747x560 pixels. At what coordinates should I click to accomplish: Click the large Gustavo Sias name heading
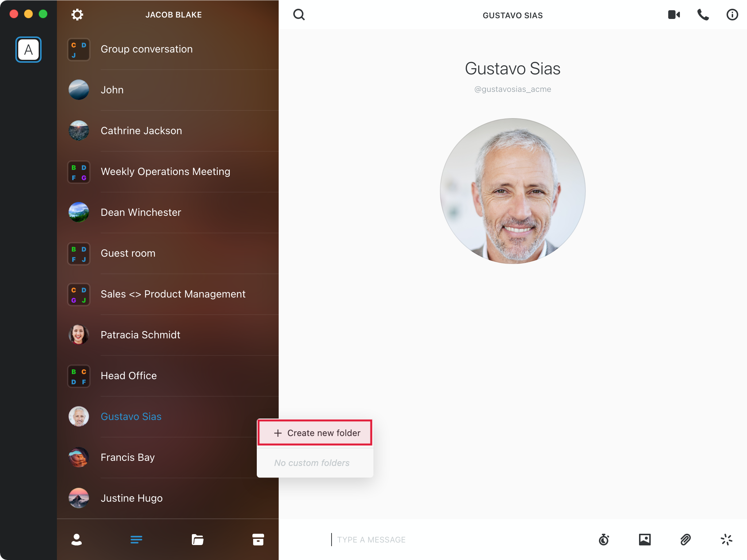(512, 69)
